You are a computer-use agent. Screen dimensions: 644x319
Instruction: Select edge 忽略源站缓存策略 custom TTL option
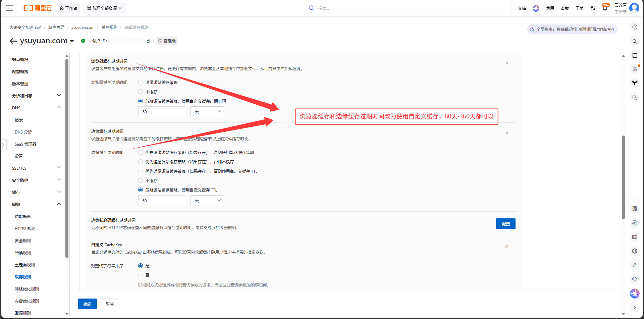click(141, 190)
